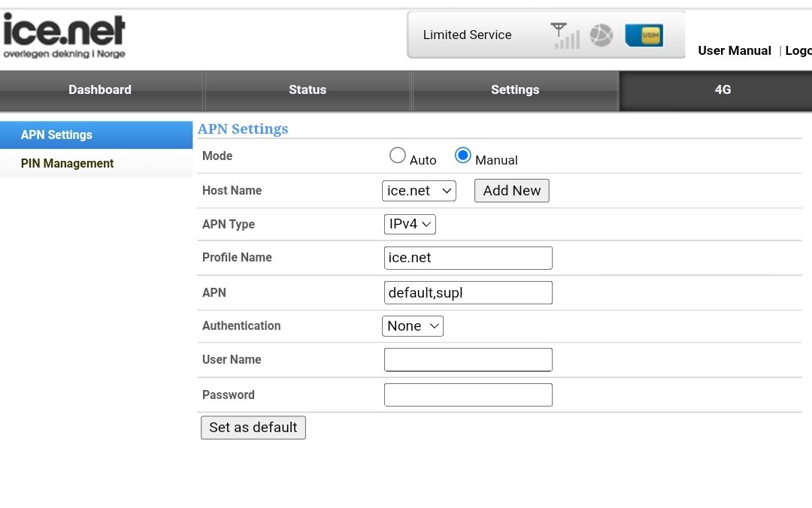Click the Add New button
This screenshot has height=508, width=812.
pyautogui.click(x=512, y=191)
